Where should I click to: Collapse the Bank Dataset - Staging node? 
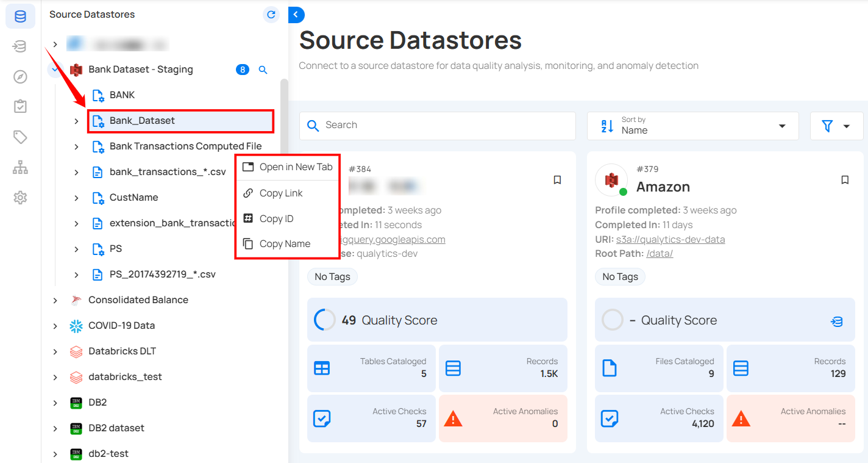[x=55, y=70]
